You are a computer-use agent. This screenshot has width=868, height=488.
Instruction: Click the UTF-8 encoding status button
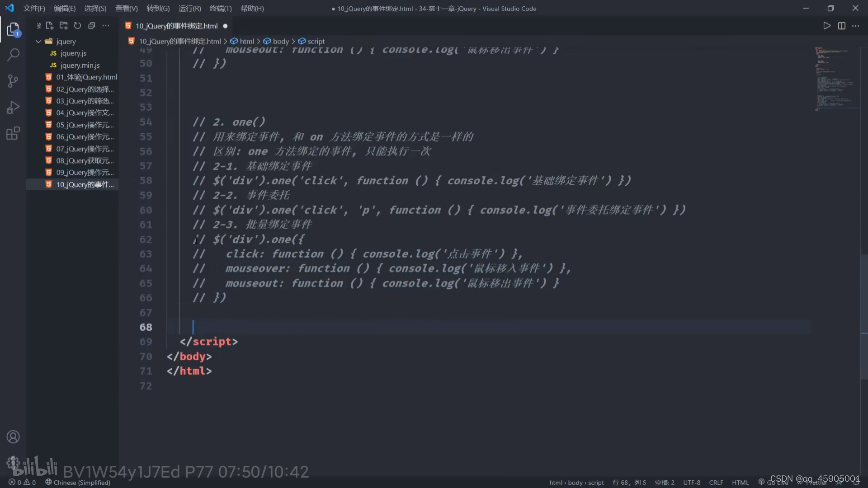tap(691, 482)
